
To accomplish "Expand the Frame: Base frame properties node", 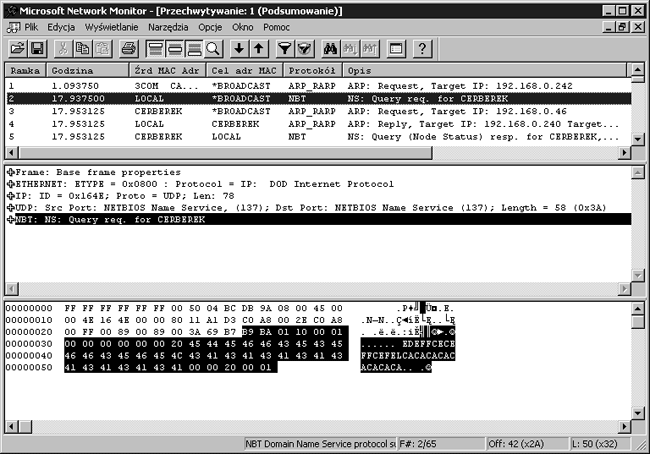I will point(11,172).
